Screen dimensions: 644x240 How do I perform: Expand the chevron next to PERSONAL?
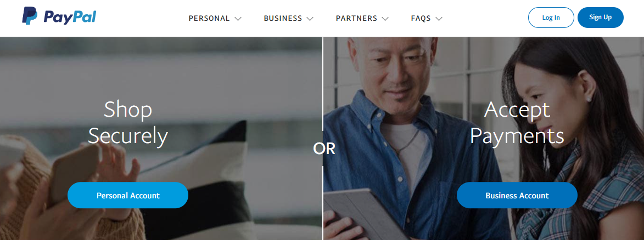coord(238,19)
